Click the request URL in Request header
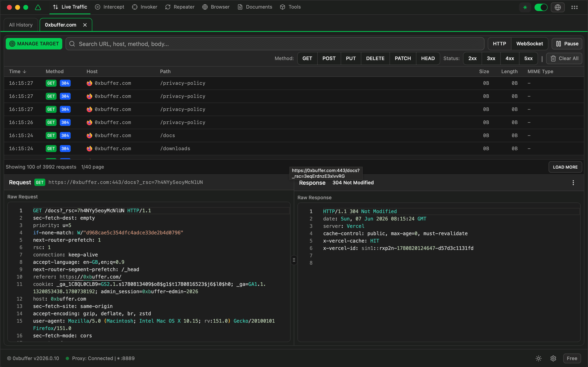The image size is (588, 367). [x=126, y=182]
